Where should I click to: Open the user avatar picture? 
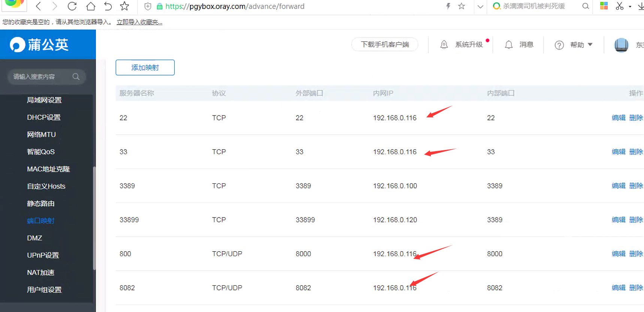click(x=621, y=45)
